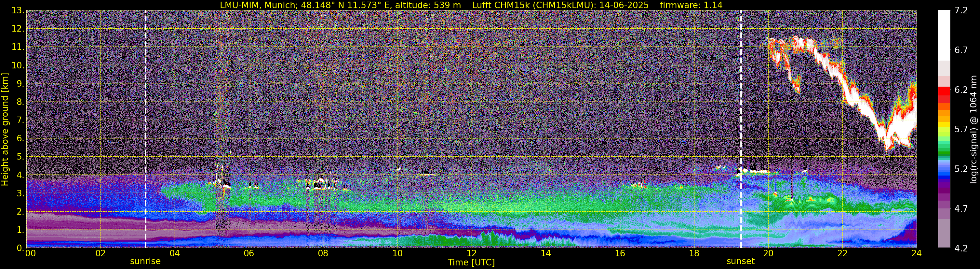
Task: Click the time axis tick label '22'
Action: (842, 253)
